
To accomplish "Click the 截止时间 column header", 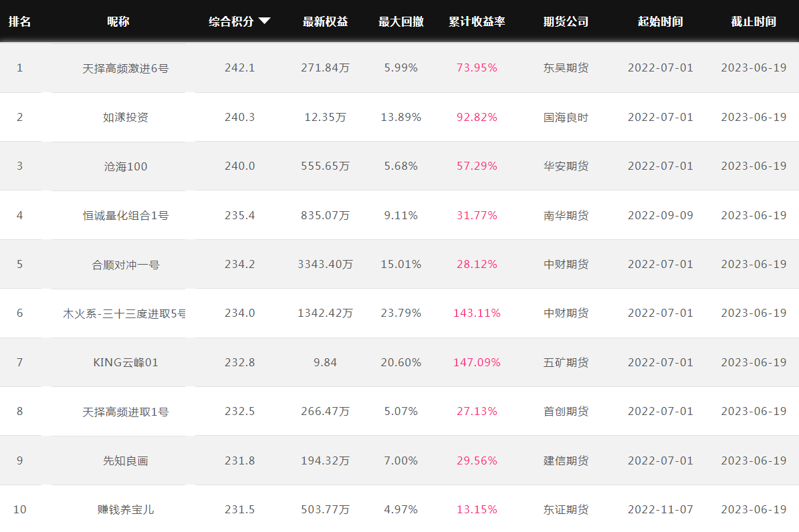I will click(754, 21).
